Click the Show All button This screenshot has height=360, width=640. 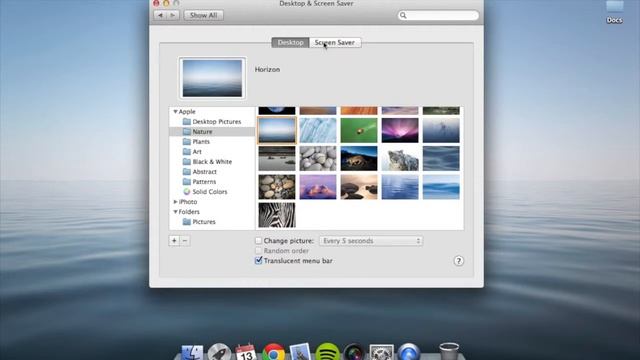tap(204, 15)
